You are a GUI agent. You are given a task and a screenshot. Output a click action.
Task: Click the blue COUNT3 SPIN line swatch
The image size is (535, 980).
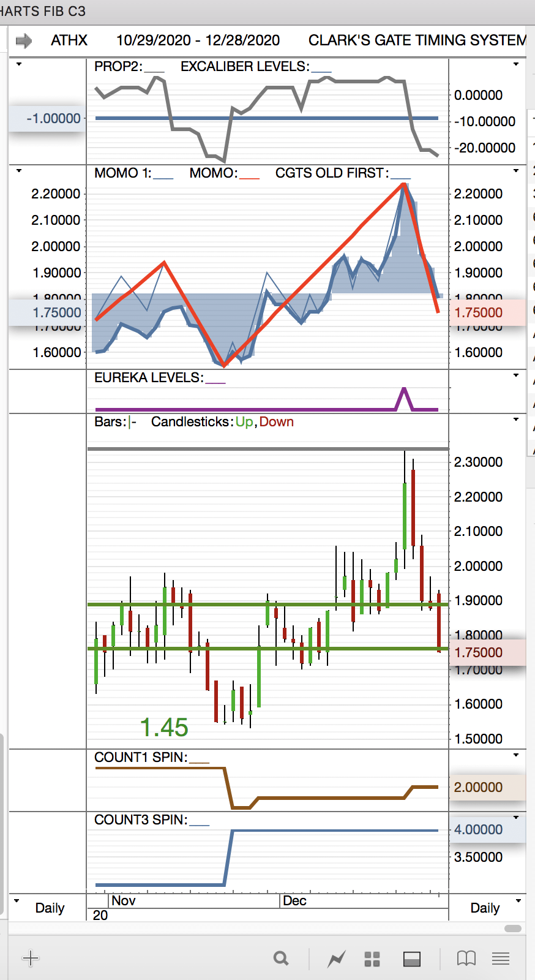pos(200,825)
